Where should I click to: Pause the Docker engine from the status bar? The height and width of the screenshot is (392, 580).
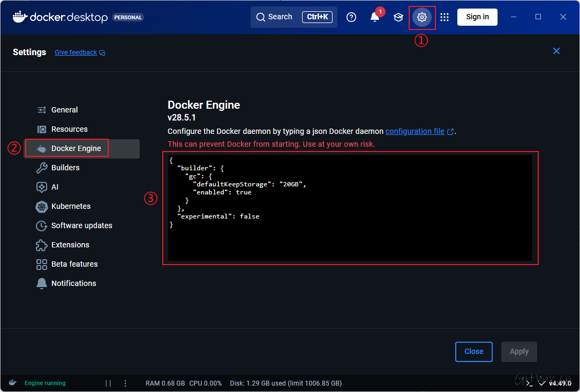tap(108, 383)
